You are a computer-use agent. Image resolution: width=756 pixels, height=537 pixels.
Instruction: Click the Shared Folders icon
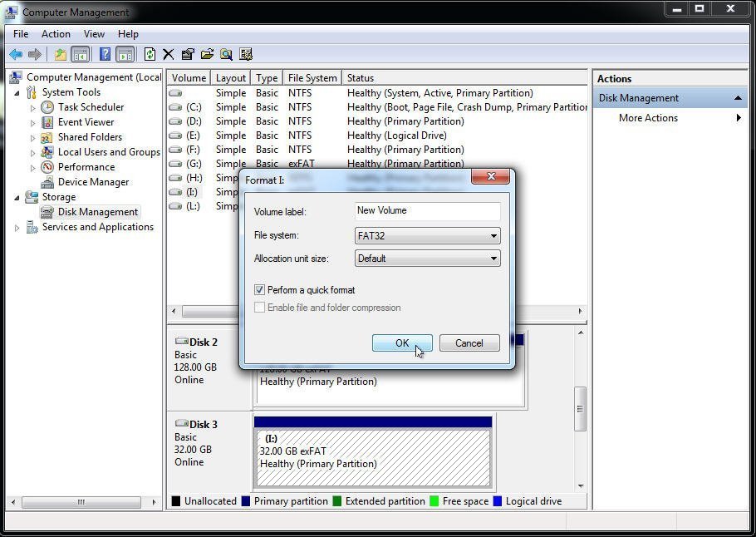click(47, 137)
